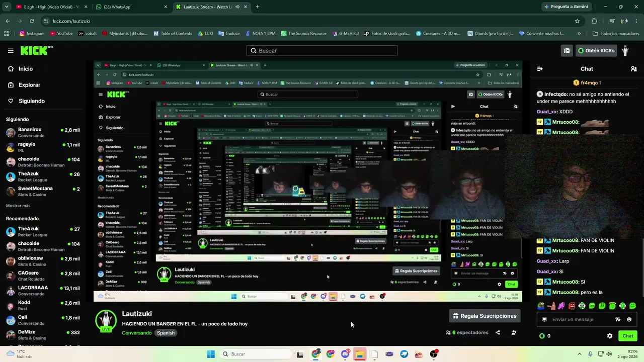Open Chrome extensions puzzle icon
Viewport: 644px width, 362px height.
594,21
